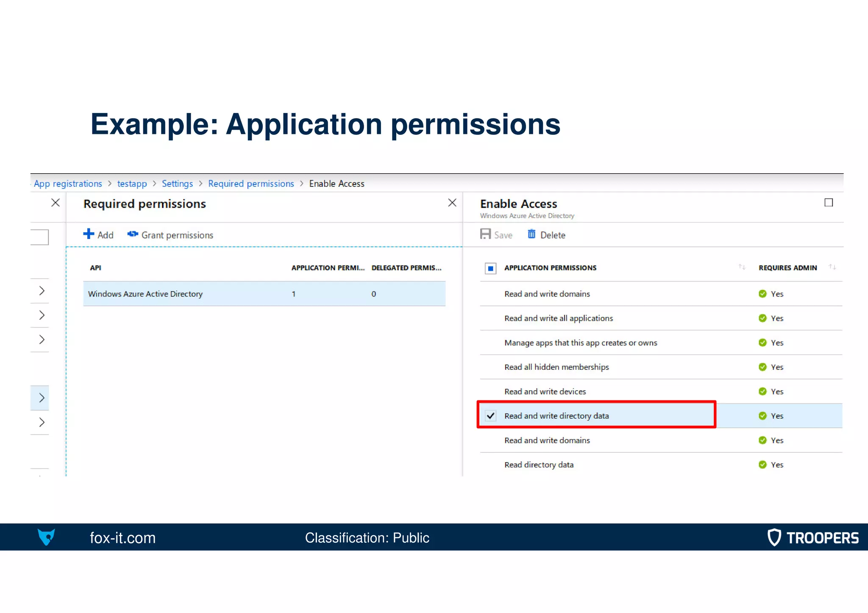
Task: Click green check icon for Manage apps row
Action: tap(762, 343)
